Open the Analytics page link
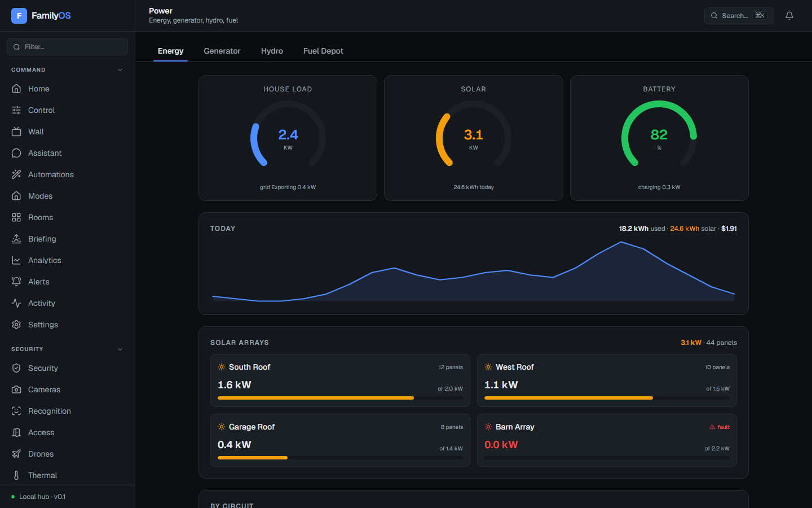 67,260
